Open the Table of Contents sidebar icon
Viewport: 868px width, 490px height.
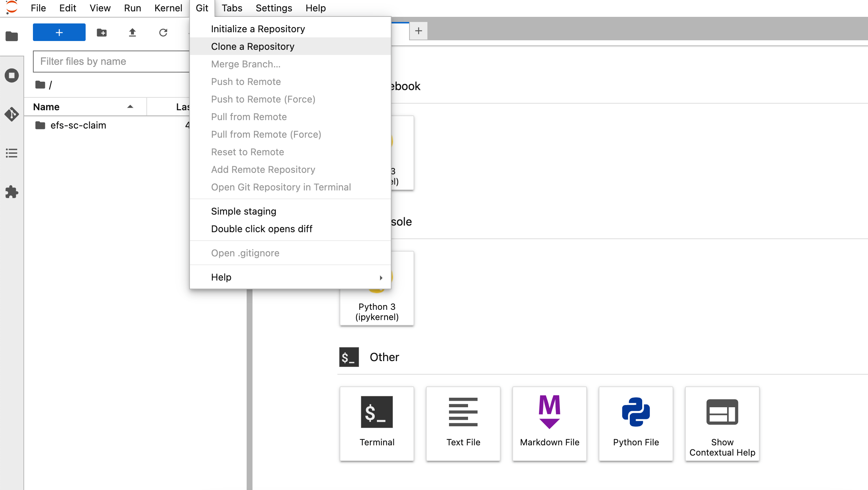click(x=12, y=153)
